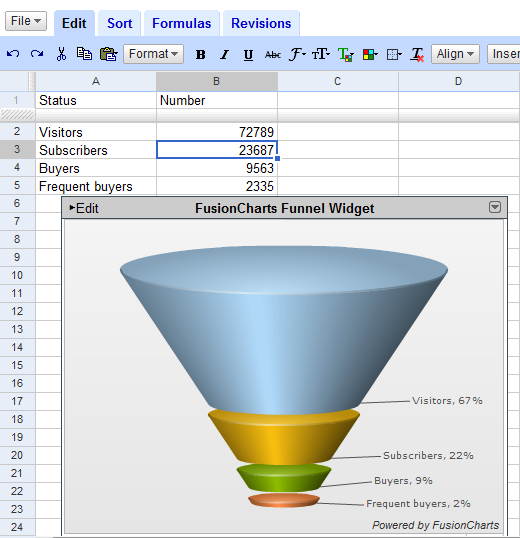The height and width of the screenshot is (538, 520).
Task: Open the Insert dropdown
Action: point(504,54)
